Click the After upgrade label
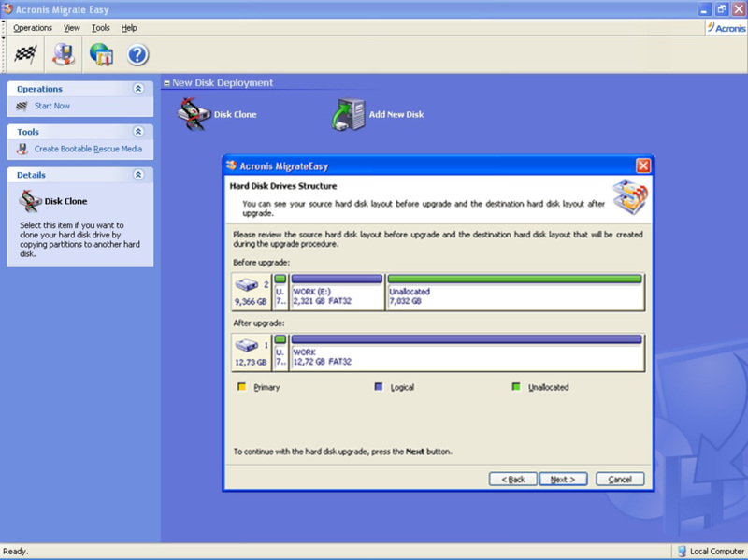This screenshot has height=560, width=748. click(x=259, y=323)
